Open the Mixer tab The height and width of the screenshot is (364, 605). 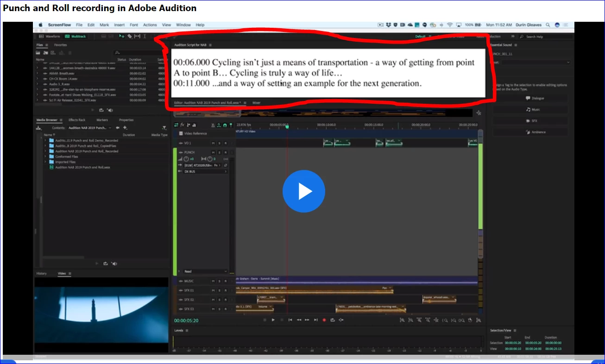[256, 102]
